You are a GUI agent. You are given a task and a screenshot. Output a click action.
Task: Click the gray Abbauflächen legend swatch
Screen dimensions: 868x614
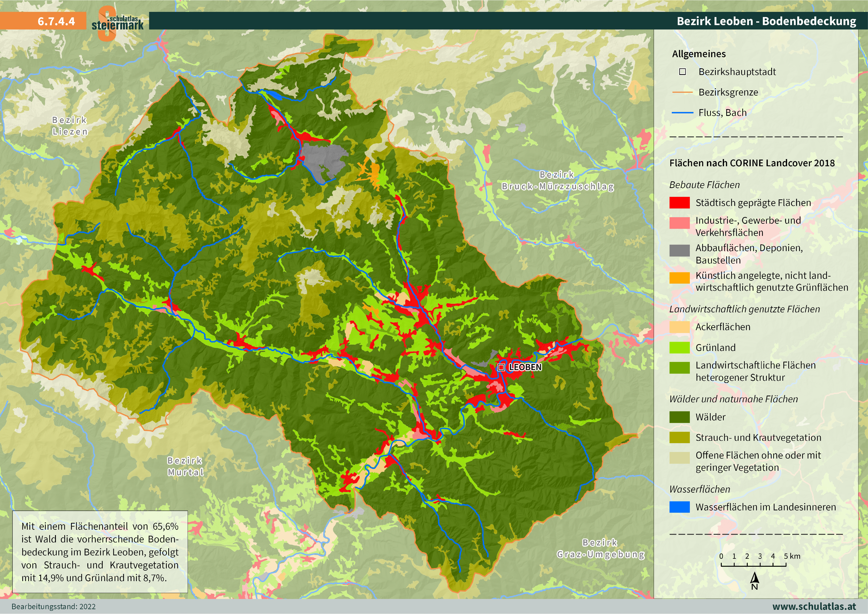coord(679,250)
